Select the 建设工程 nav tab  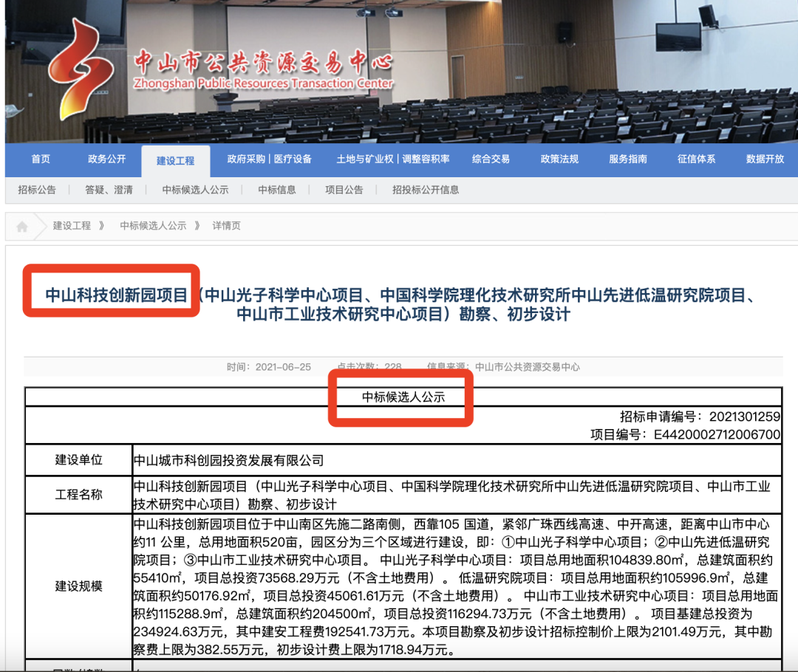coord(176,161)
